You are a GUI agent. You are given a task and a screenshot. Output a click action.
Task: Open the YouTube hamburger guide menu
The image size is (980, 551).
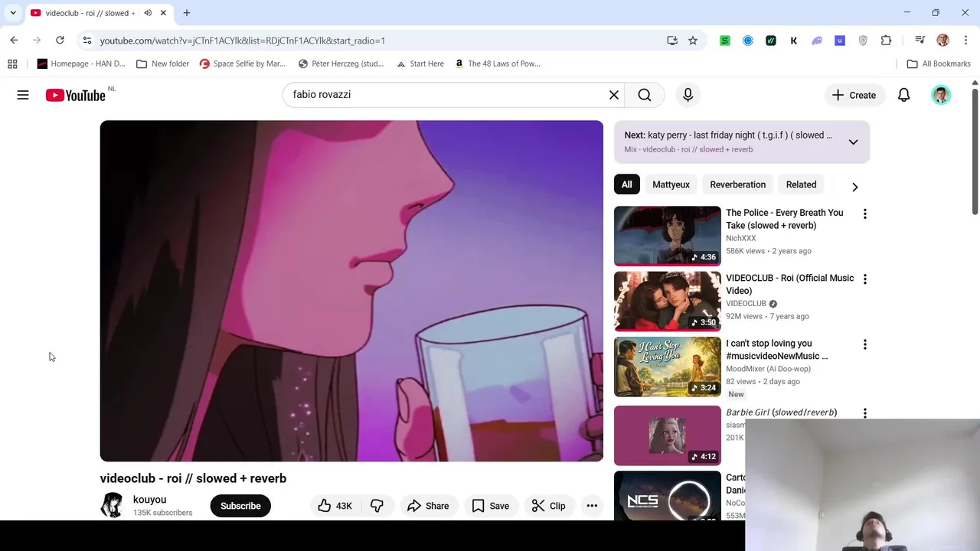[x=23, y=95]
